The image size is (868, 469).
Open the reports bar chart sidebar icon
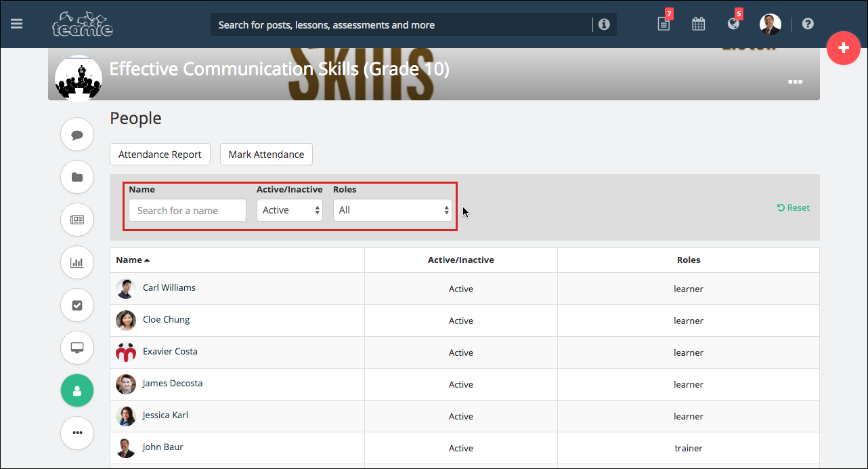77,262
